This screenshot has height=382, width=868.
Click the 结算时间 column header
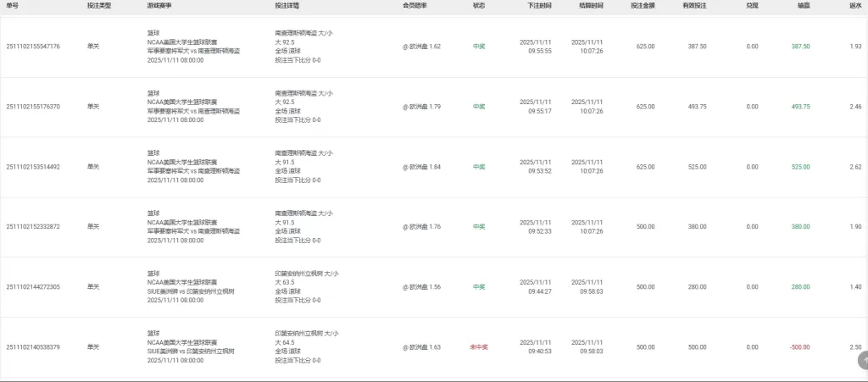pyautogui.click(x=592, y=5)
